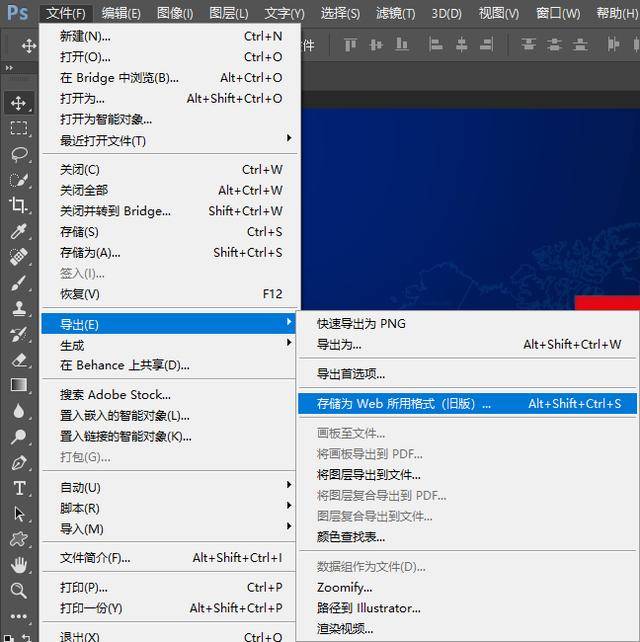The height and width of the screenshot is (642, 640).
Task: Select the Spot Healing Brush tool
Action: [x=19, y=257]
